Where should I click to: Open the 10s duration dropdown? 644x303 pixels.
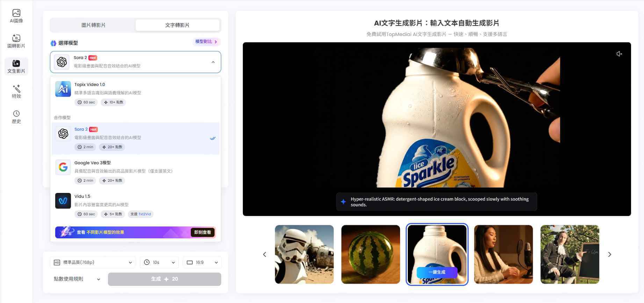click(159, 262)
